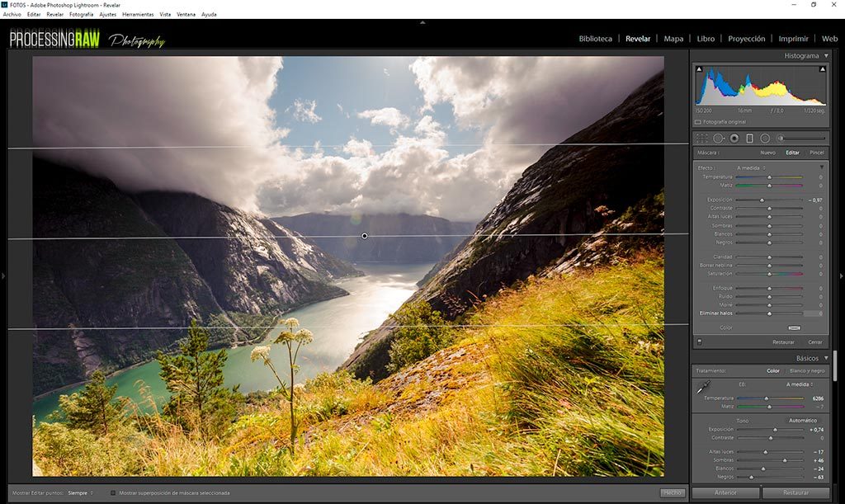Click Editar in Máscara row
This screenshot has width=845, height=504.
[x=792, y=153]
